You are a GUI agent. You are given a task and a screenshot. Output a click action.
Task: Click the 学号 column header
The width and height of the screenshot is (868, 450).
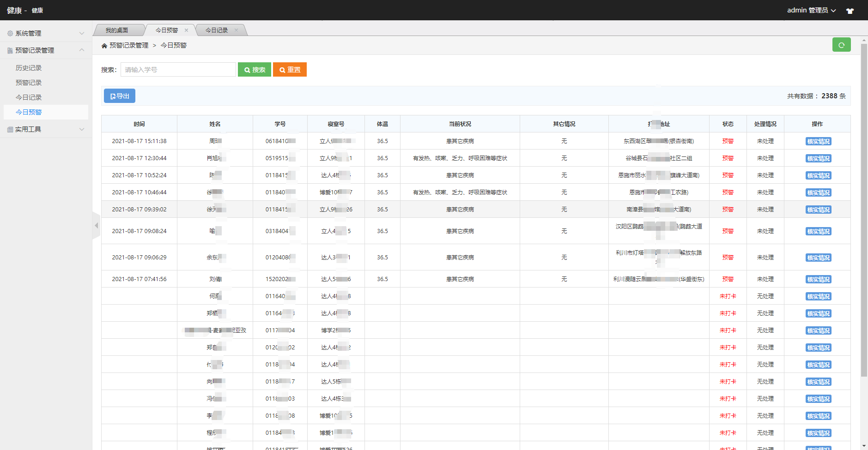(280, 124)
